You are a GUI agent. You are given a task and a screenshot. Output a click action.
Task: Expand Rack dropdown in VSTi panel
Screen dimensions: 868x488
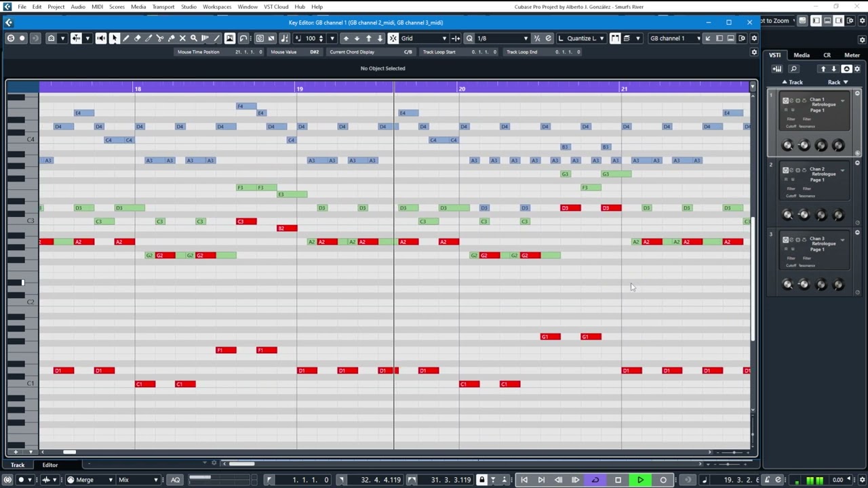837,82
